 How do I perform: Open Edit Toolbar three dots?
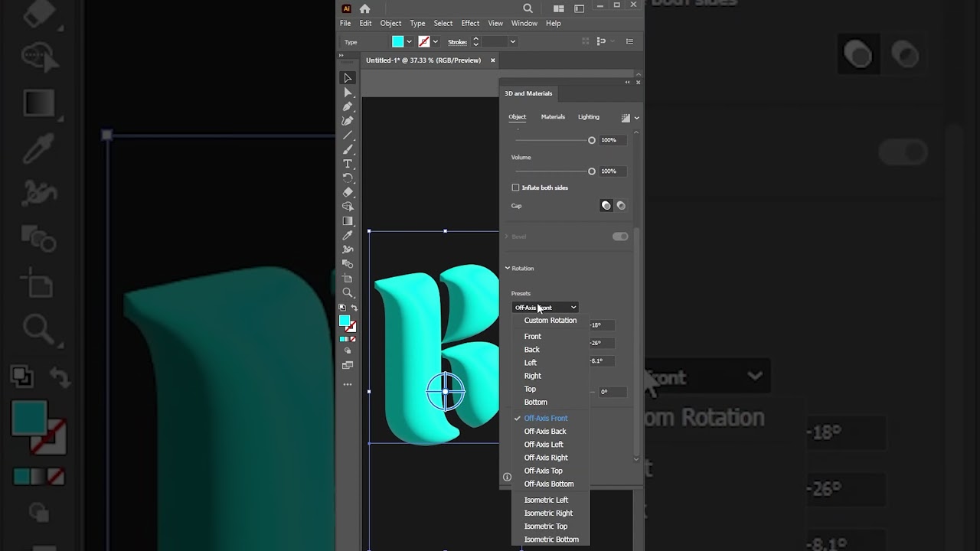click(348, 384)
